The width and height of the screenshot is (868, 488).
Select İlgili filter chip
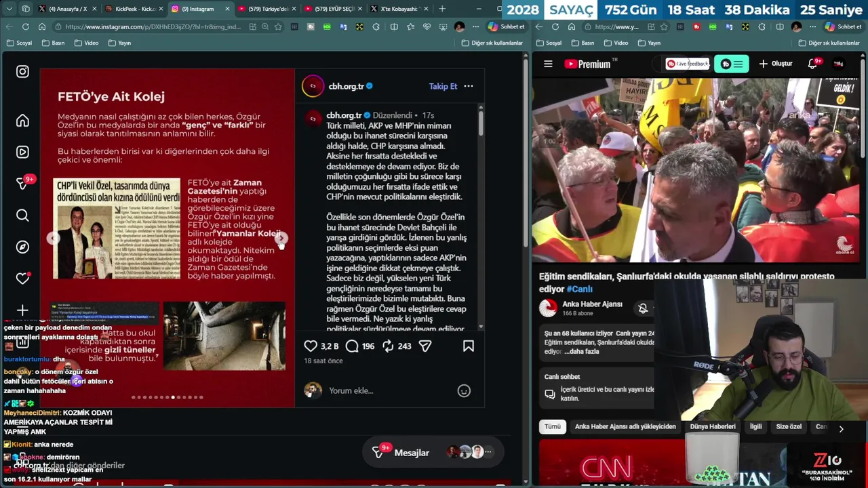click(x=755, y=426)
